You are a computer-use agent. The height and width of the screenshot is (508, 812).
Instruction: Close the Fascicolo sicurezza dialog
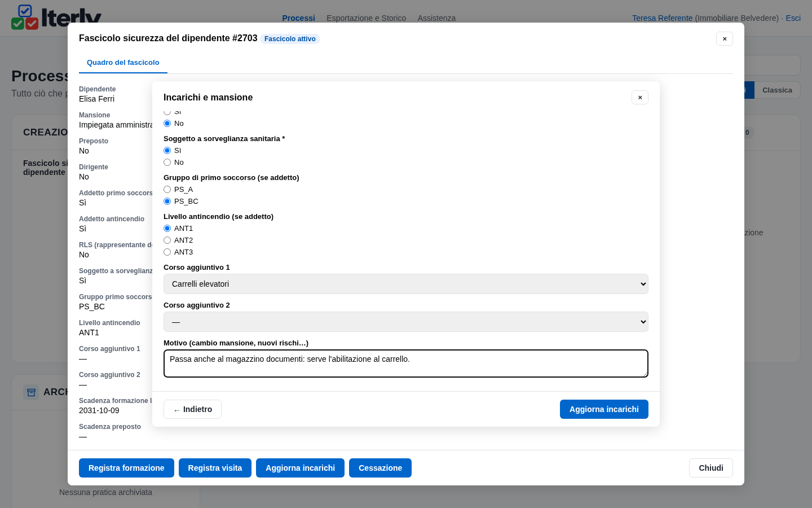click(725, 39)
